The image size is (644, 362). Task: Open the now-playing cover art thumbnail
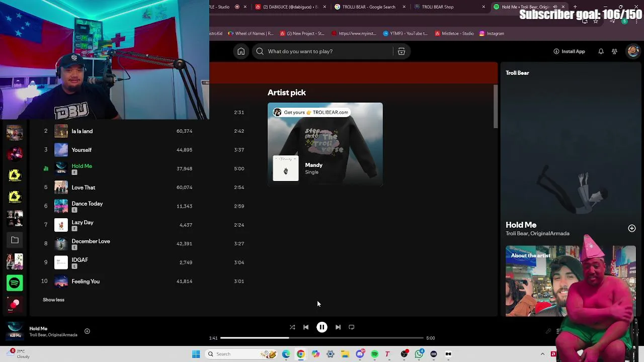click(x=15, y=331)
